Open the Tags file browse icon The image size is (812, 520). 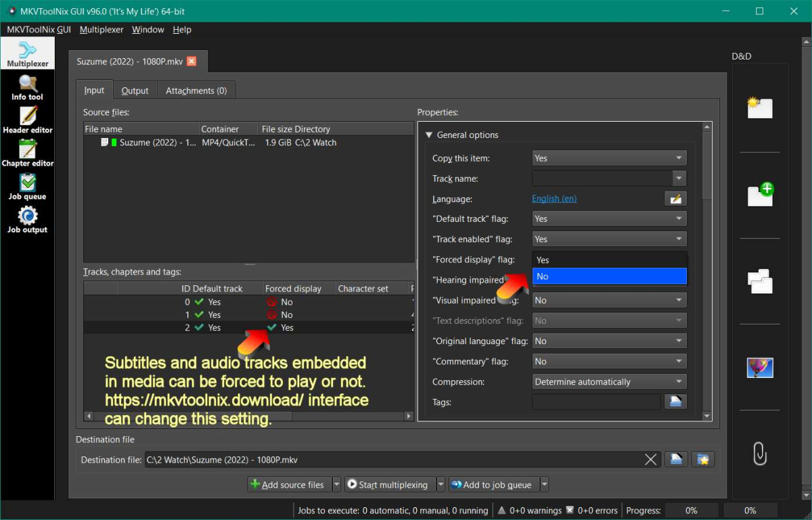[x=676, y=402]
